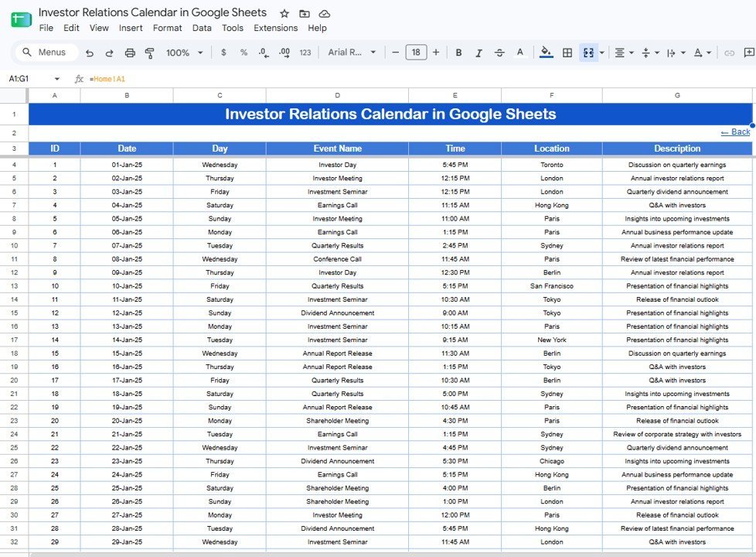
Task: Click the Chicago location cell
Action: (552, 461)
